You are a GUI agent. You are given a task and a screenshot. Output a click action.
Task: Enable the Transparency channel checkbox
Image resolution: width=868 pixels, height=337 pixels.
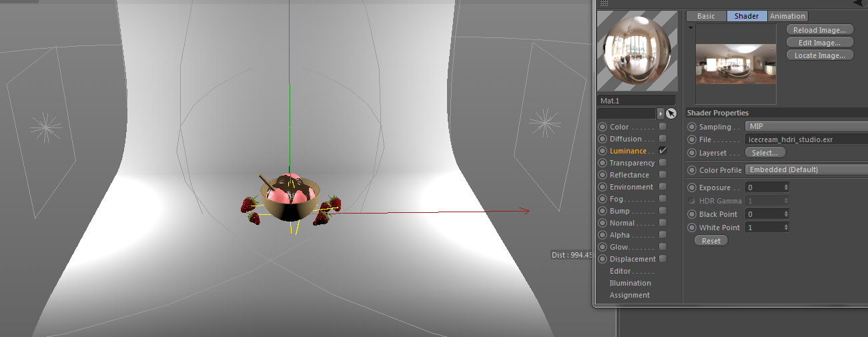coord(663,163)
